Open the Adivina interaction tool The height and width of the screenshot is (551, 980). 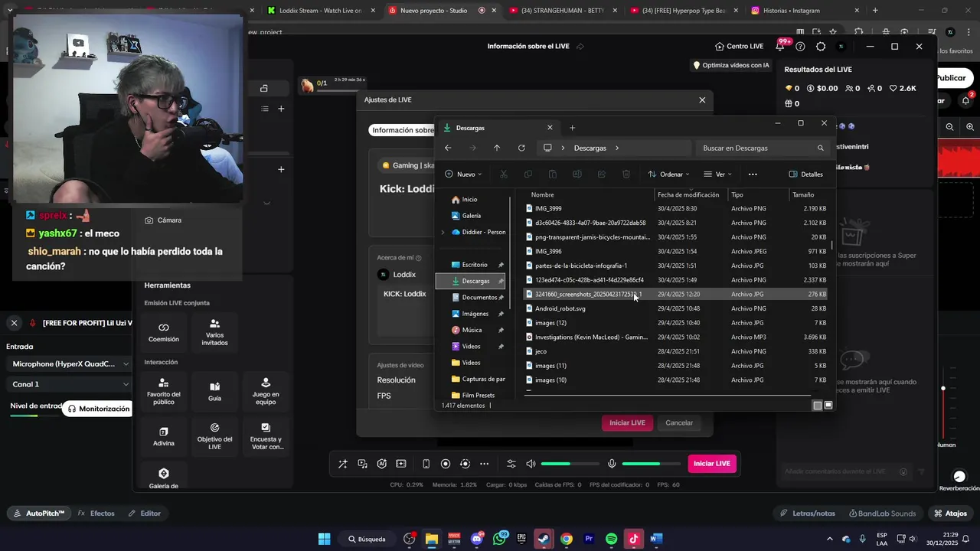(x=164, y=436)
